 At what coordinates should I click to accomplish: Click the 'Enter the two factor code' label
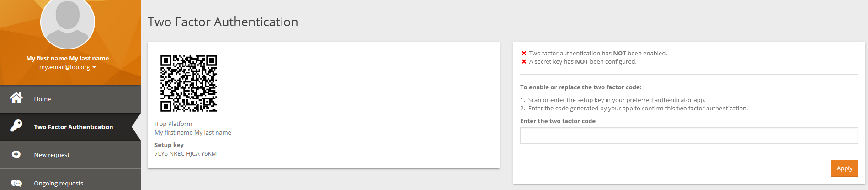tap(558, 121)
